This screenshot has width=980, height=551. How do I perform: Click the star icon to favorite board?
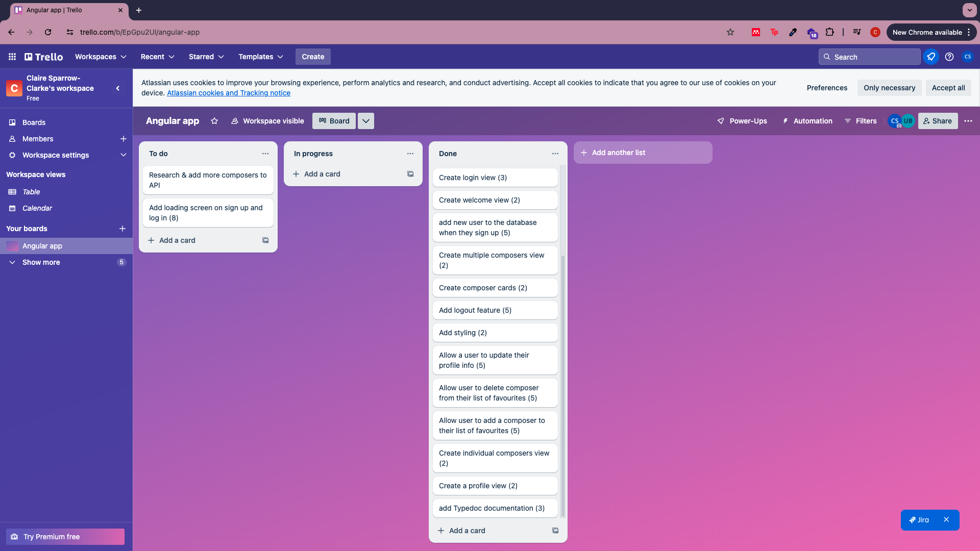(x=214, y=121)
